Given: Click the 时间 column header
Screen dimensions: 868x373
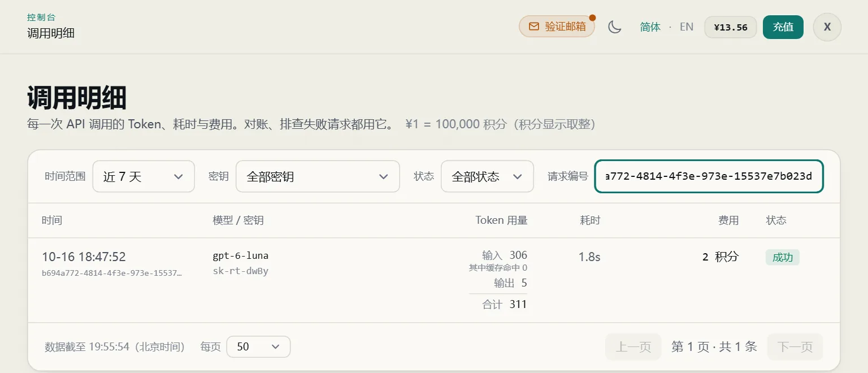Looking at the screenshot, I should coord(52,220).
